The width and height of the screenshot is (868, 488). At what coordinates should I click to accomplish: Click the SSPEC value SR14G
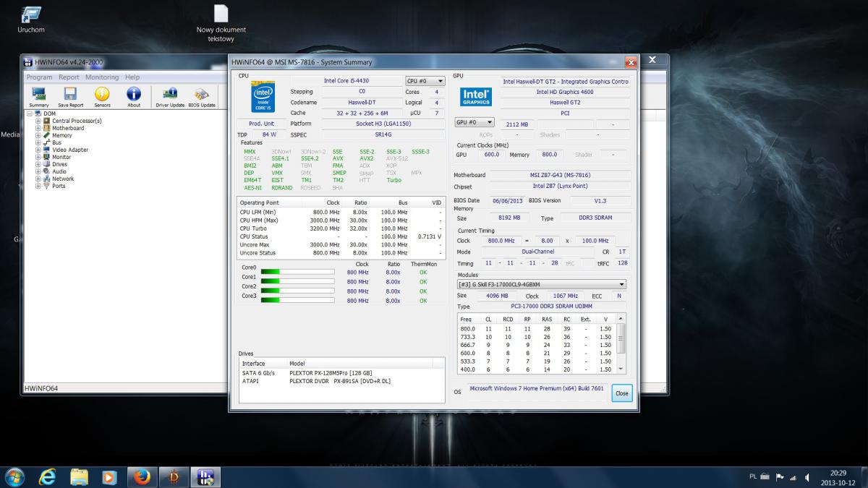(383, 134)
